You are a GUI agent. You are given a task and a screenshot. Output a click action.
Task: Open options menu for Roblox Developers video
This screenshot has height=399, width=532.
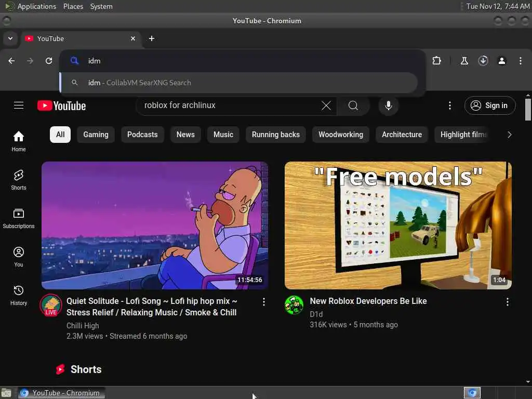(x=507, y=302)
